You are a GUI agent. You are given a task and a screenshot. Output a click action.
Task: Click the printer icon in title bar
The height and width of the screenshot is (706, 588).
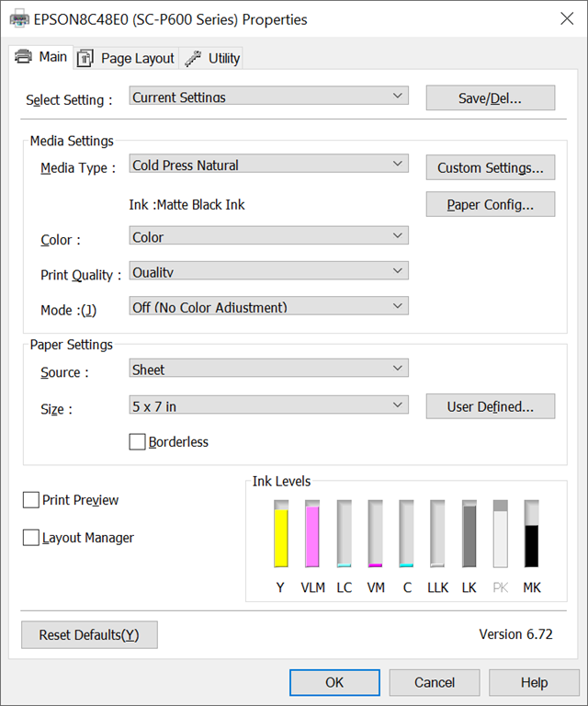tap(19, 19)
